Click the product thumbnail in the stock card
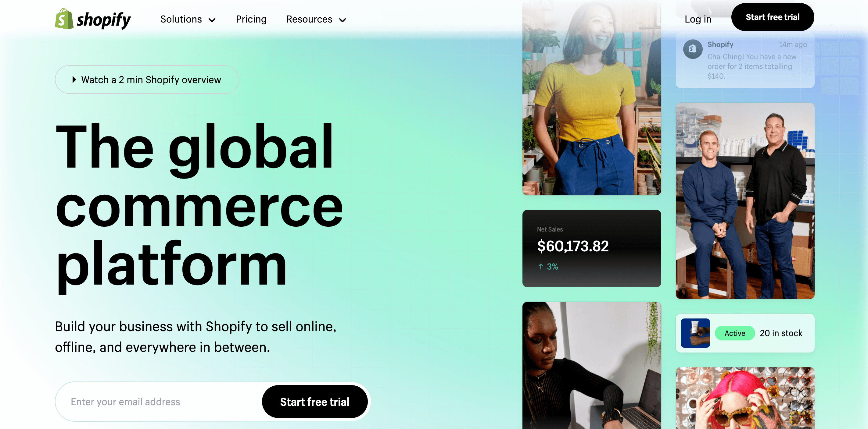 695,333
